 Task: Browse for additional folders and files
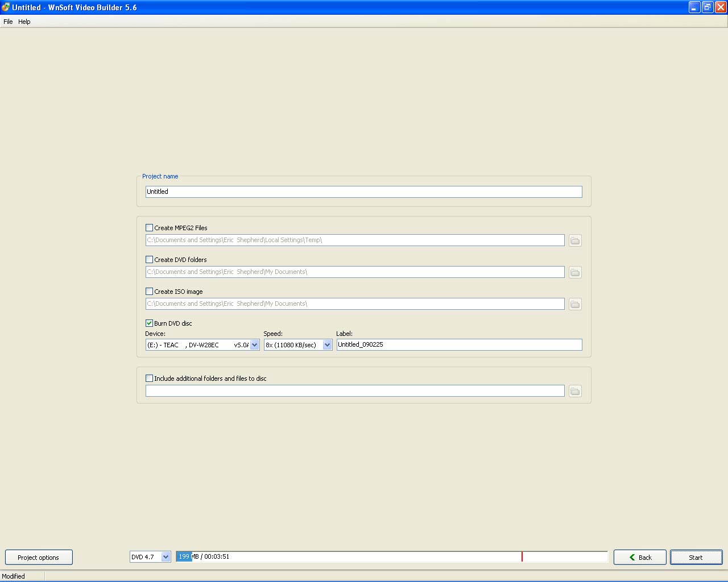tap(575, 391)
